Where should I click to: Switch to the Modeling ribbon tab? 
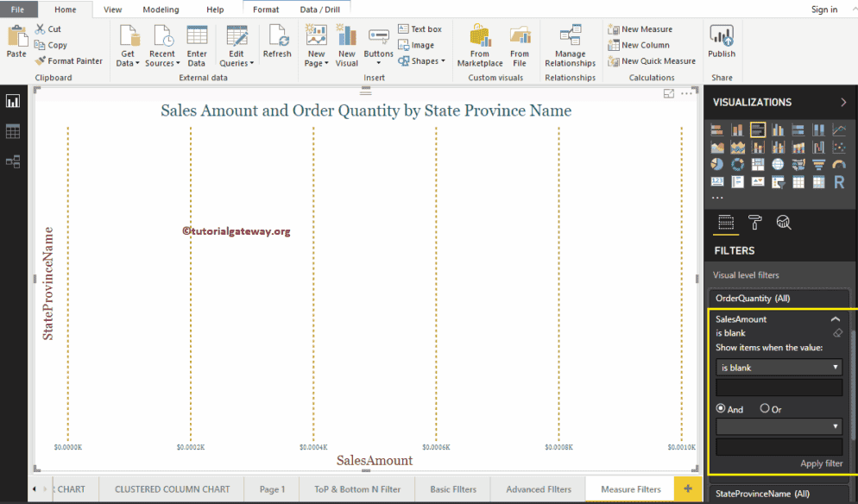click(161, 9)
